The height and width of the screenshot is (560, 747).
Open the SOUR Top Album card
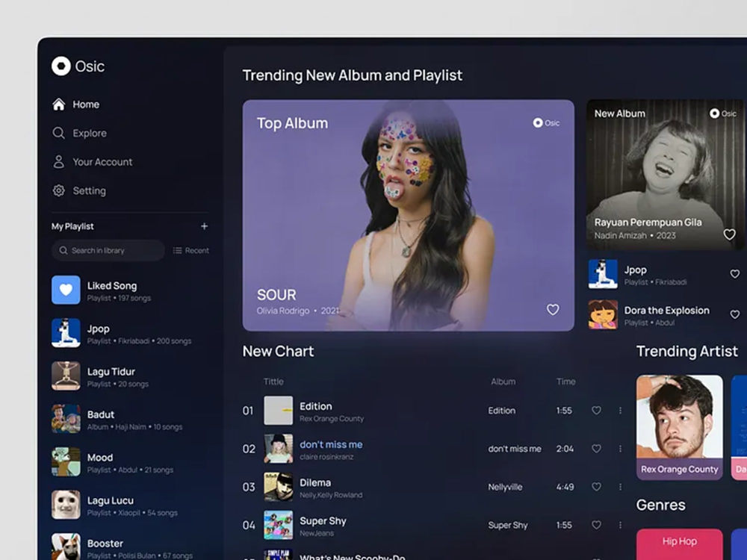tap(409, 215)
